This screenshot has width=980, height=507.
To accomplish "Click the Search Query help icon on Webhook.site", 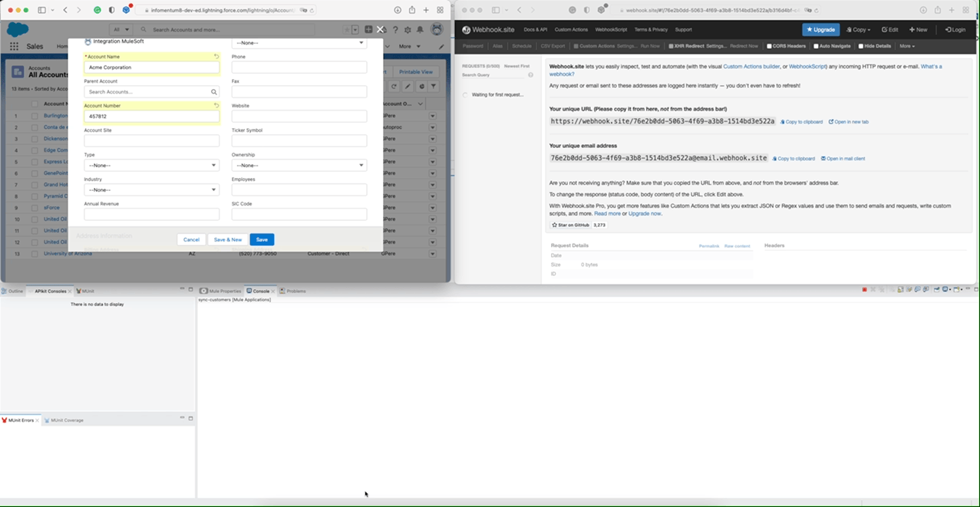I will [x=530, y=75].
